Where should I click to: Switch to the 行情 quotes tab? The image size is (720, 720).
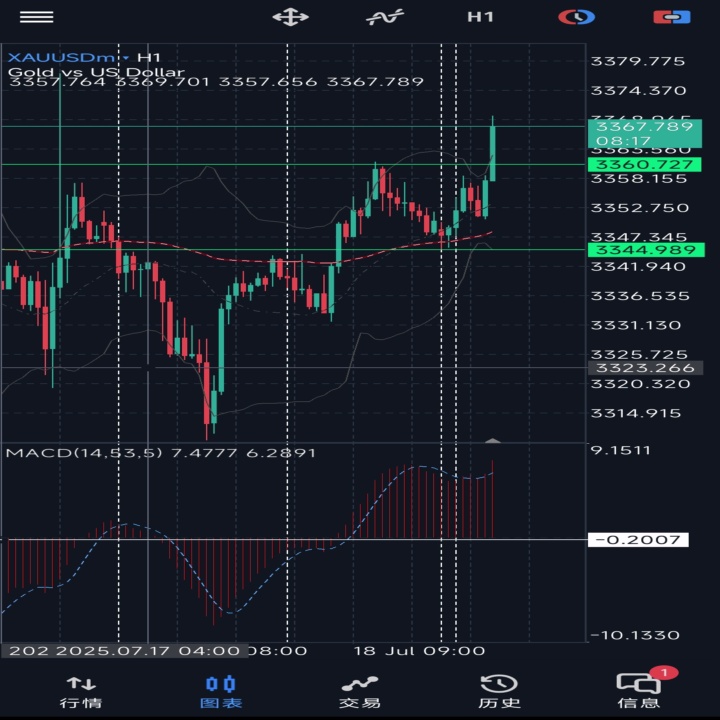[81, 692]
